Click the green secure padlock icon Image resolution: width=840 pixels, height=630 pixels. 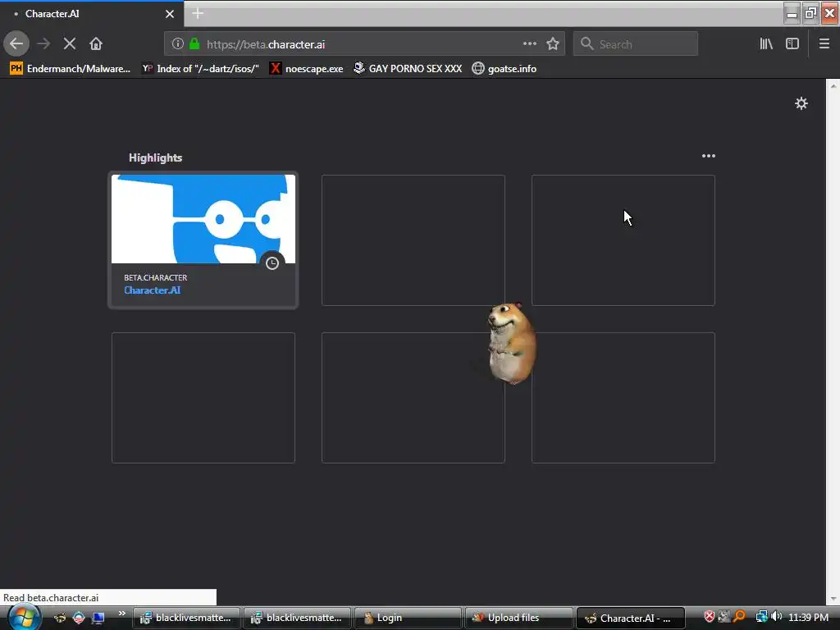coord(194,44)
